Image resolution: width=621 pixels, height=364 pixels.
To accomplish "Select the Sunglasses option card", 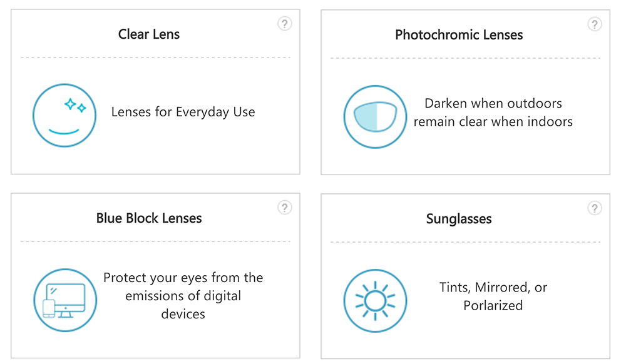I will pyautogui.click(x=465, y=276).
